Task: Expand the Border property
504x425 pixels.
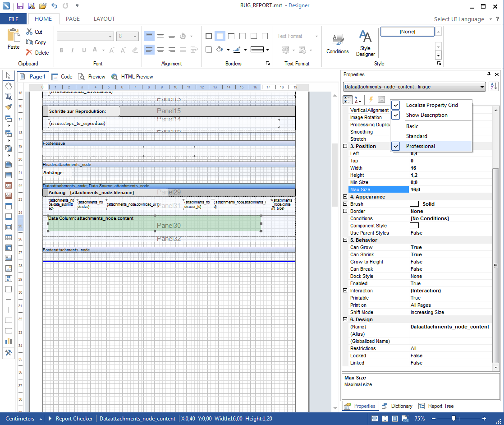Action: [345, 211]
